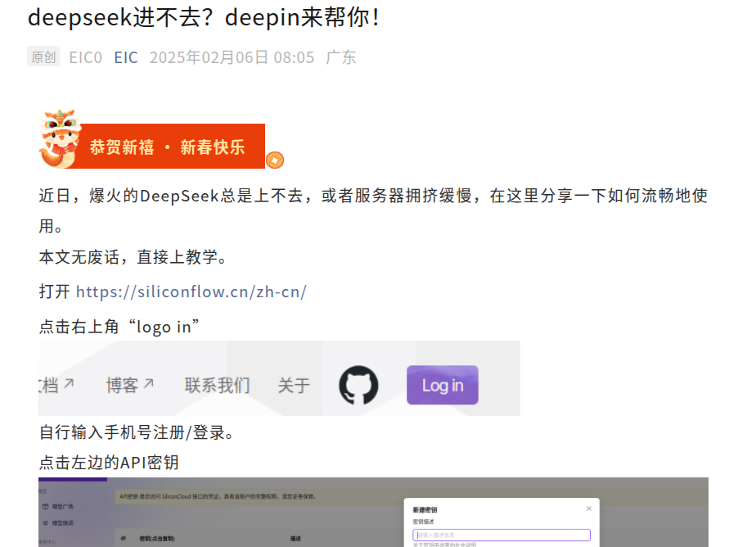Screen dimensions: 756x547
Task: Click the yellow API密钥 notice text
Action: [218, 496]
